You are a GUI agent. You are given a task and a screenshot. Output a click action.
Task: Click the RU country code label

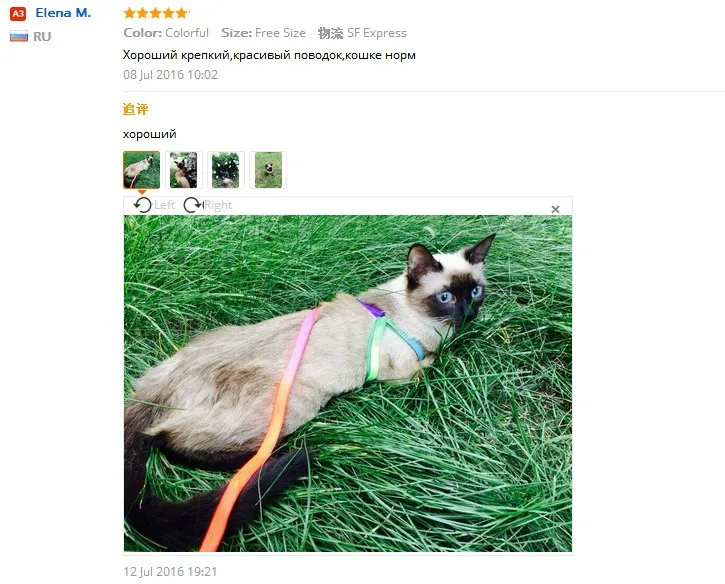click(x=42, y=37)
